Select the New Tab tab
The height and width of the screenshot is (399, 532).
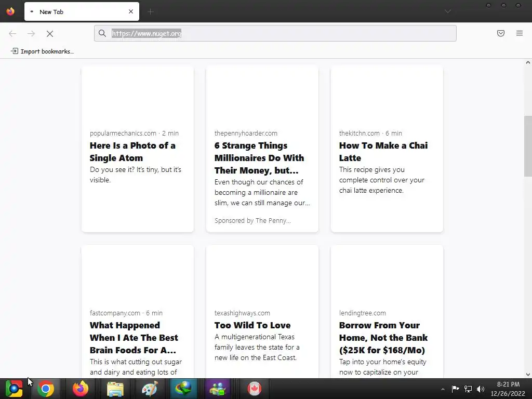pyautogui.click(x=82, y=11)
